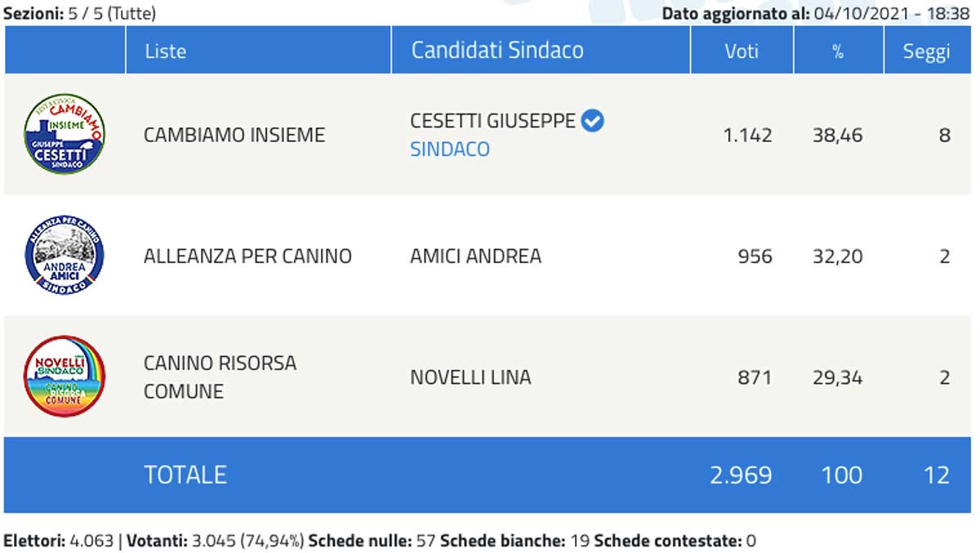Select the ALLEANZA PER CANINO list name
This screenshot has height=553, width=980.
(247, 256)
